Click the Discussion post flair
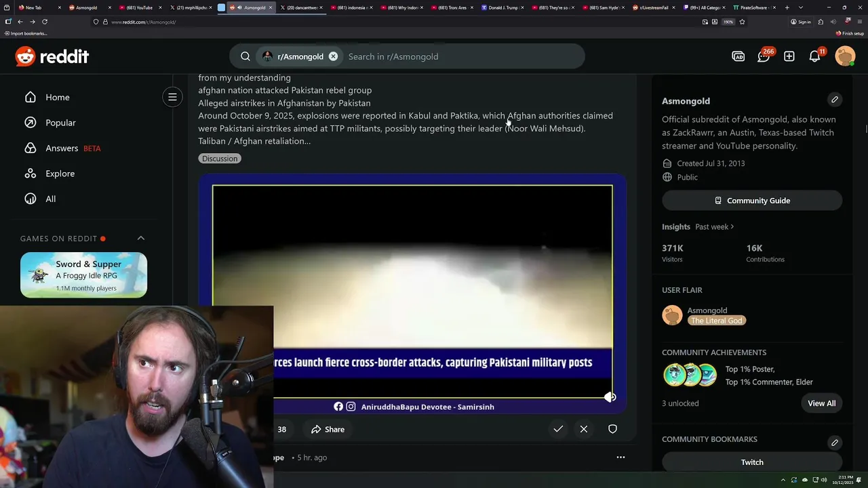Viewport: 868px width, 488px height. click(220, 158)
